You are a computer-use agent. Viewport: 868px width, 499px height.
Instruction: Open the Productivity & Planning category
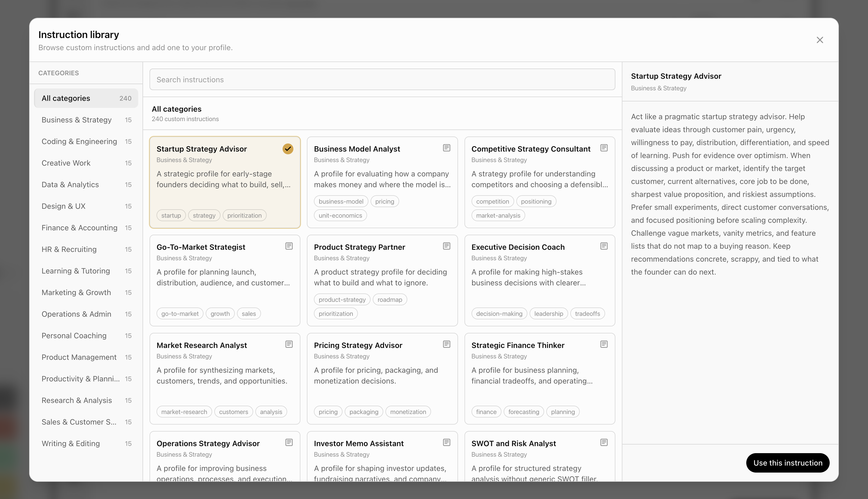86,379
